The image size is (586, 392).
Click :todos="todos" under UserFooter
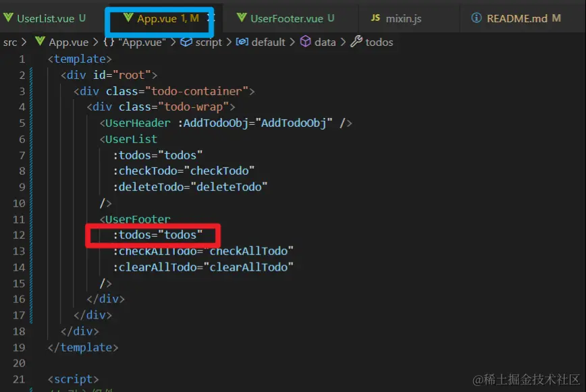click(158, 235)
